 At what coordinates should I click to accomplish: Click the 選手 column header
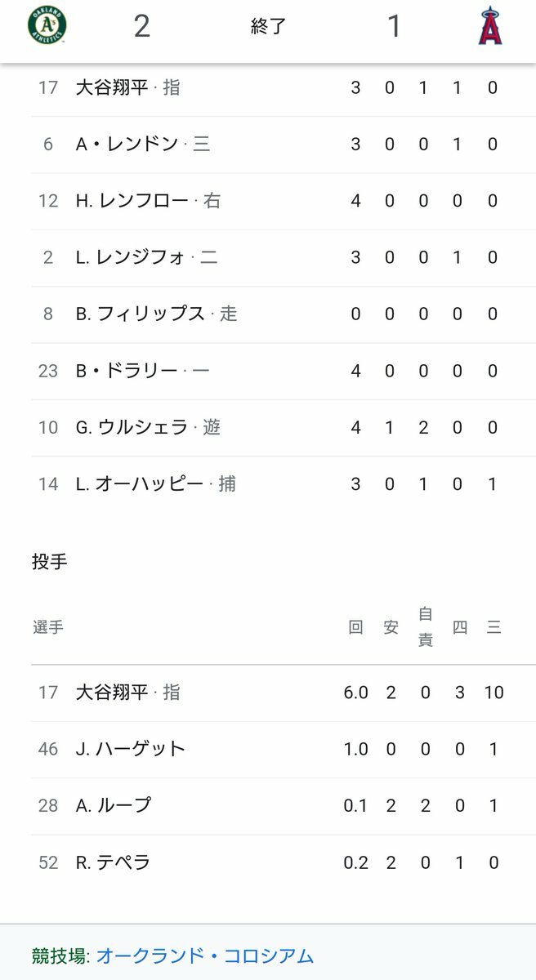[x=48, y=627]
